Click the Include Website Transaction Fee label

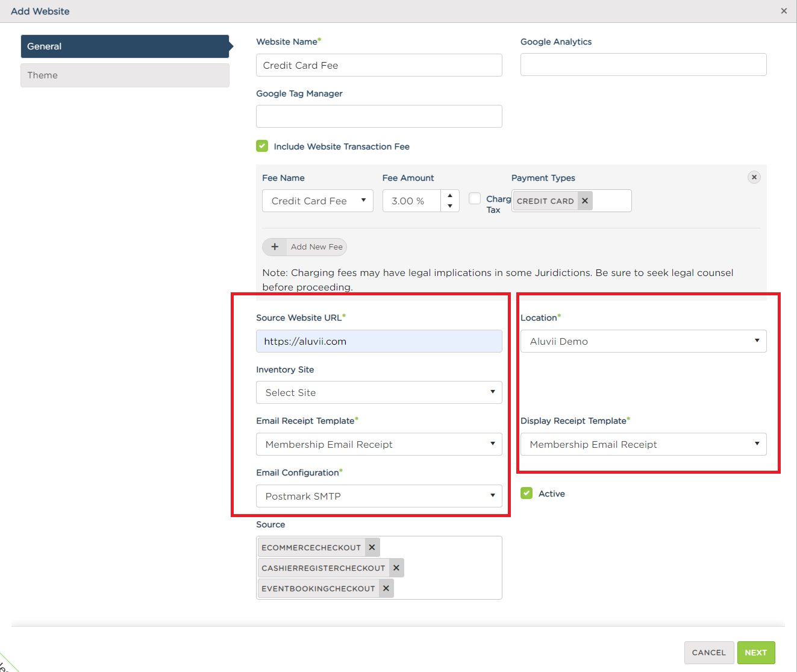[x=342, y=146]
